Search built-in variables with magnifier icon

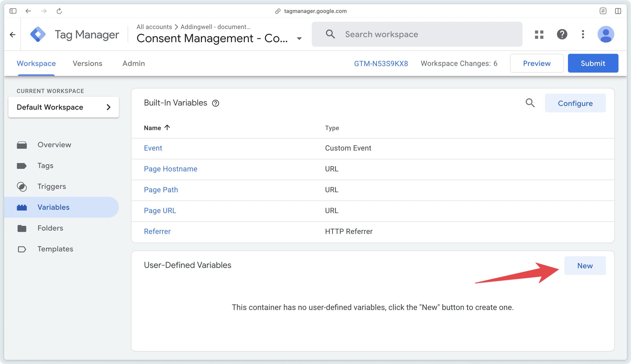coord(530,103)
